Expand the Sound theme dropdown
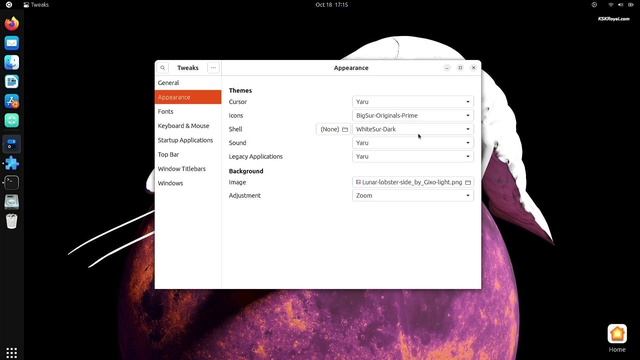 [413, 143]
